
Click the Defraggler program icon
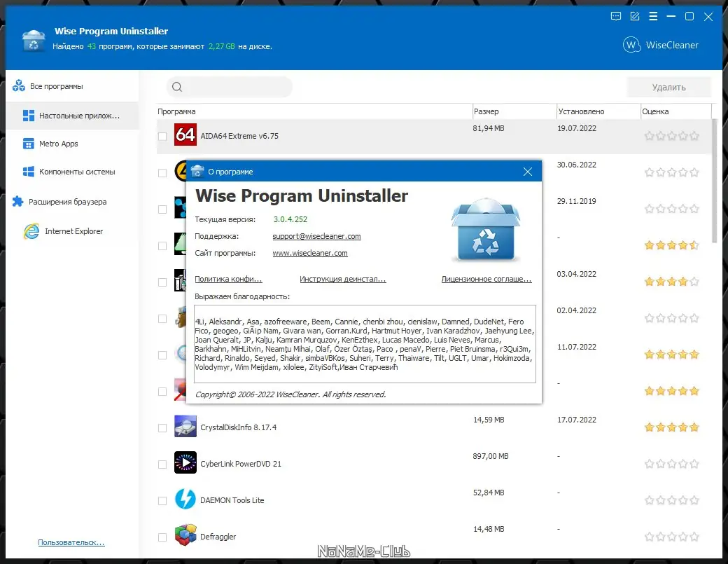[185, 535]
